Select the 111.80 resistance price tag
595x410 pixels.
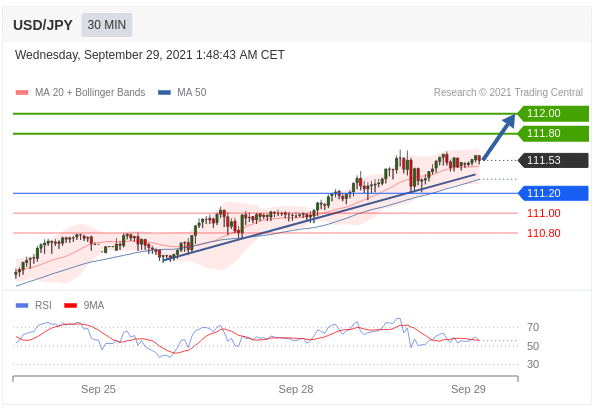coord(553,134)
